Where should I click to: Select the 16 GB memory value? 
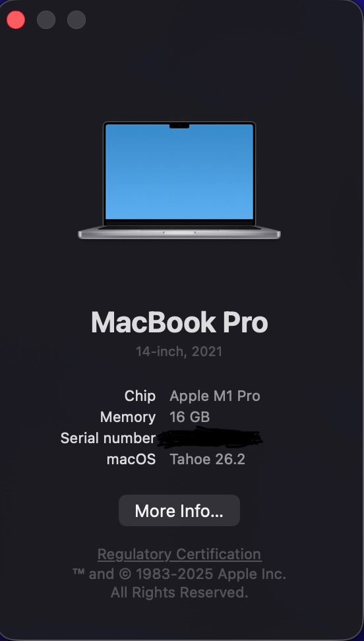point(190,417)
